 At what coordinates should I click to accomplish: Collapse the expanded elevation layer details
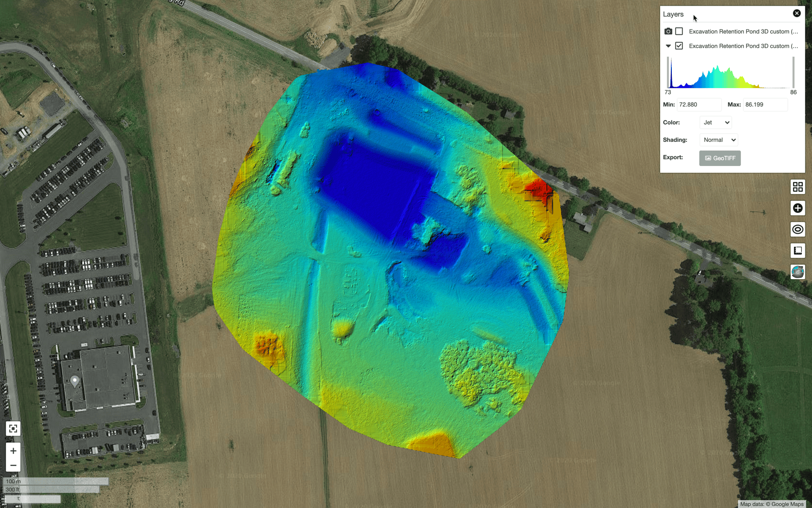pos(668,46)
